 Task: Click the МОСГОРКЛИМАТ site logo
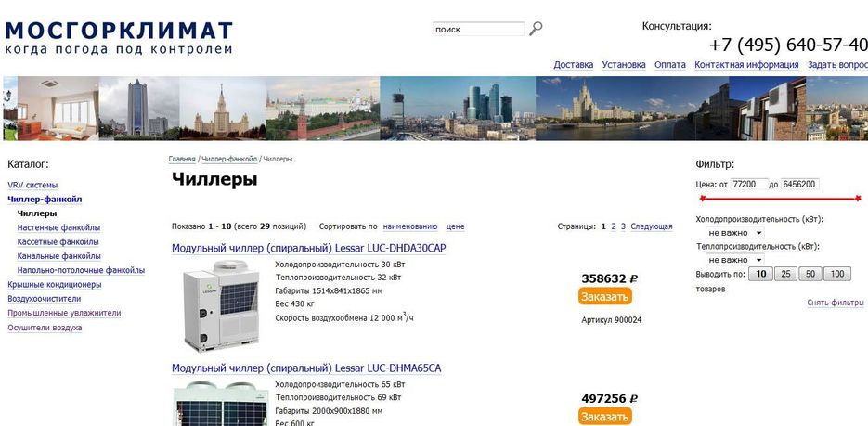coord(119,38)
